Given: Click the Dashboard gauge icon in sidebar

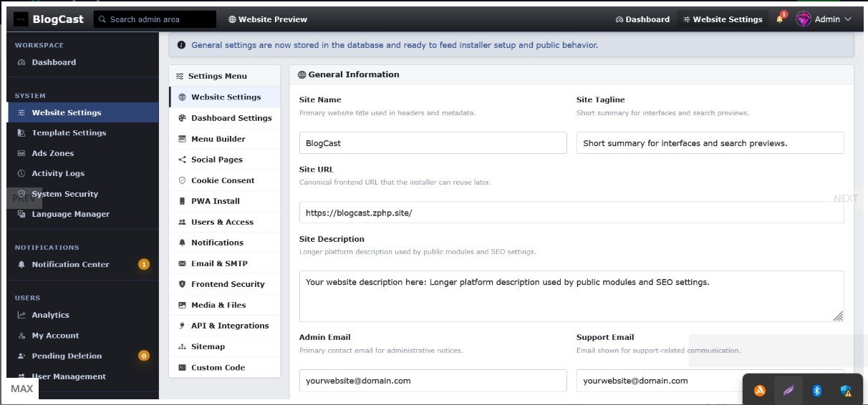Looking at the screenshot, I should [x=21, y=62].
